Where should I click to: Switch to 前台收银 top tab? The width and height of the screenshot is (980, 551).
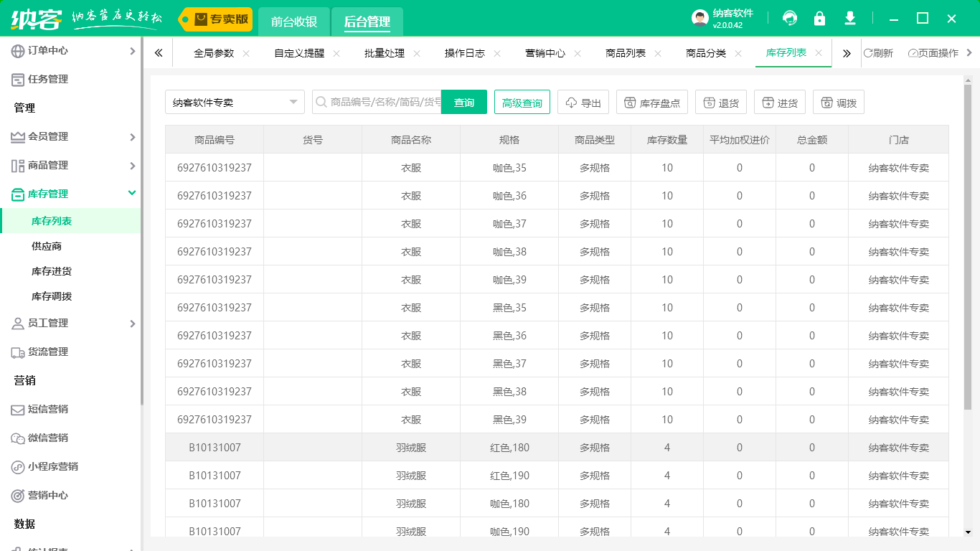294,22
